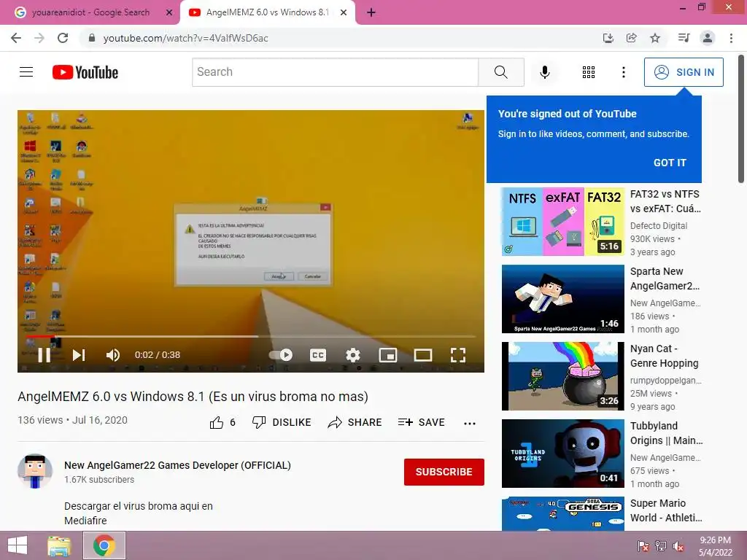Open Sparta New AngelGamer2 video title
747x560 pixels.
665,279
